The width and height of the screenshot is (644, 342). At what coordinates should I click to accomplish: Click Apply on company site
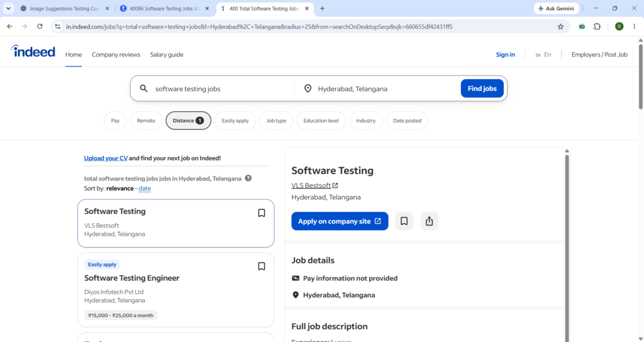point(340,221)
